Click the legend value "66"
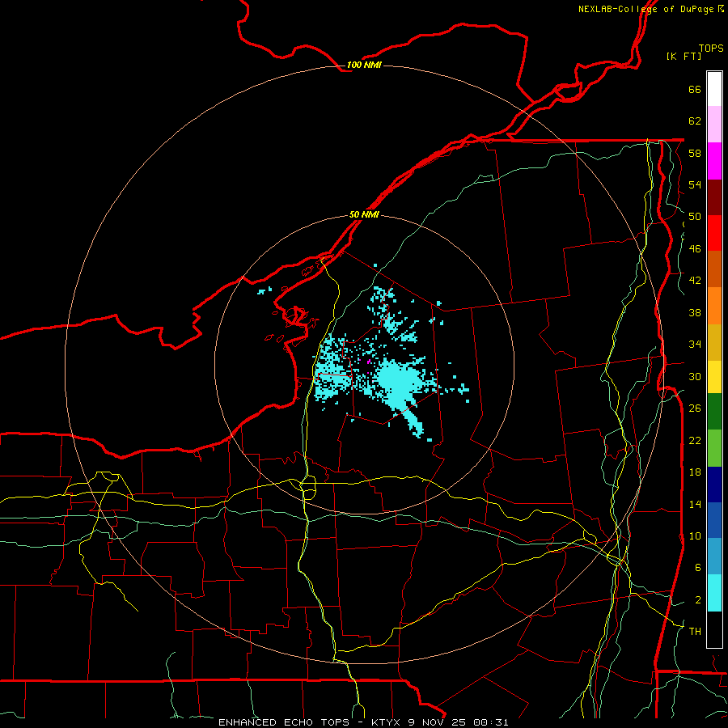 [695, 89]
